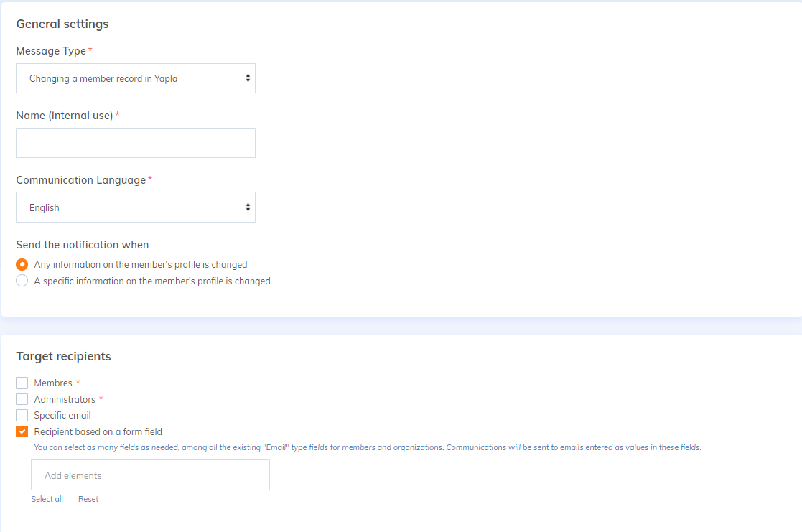Click the arrow icon on Message Type select
This screenshot has height=532, width=802.
pyautogui.click(x=248, y=78)
